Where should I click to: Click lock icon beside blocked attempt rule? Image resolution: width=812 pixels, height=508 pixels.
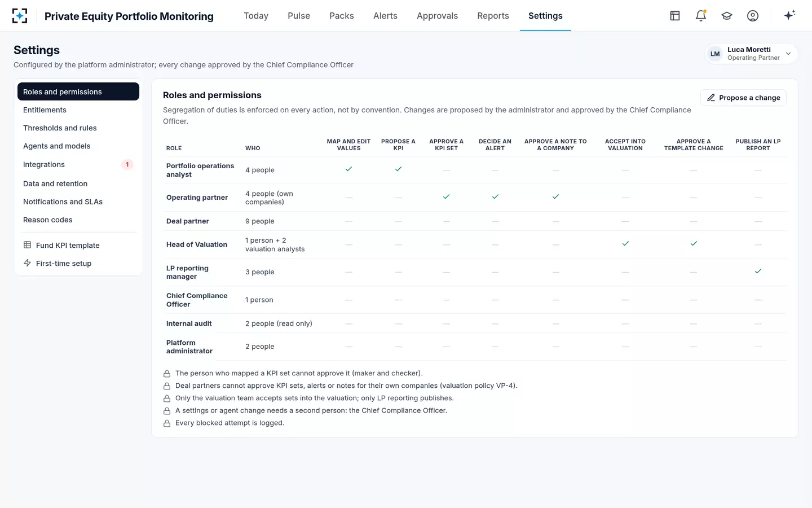click(x=167, y=423)
